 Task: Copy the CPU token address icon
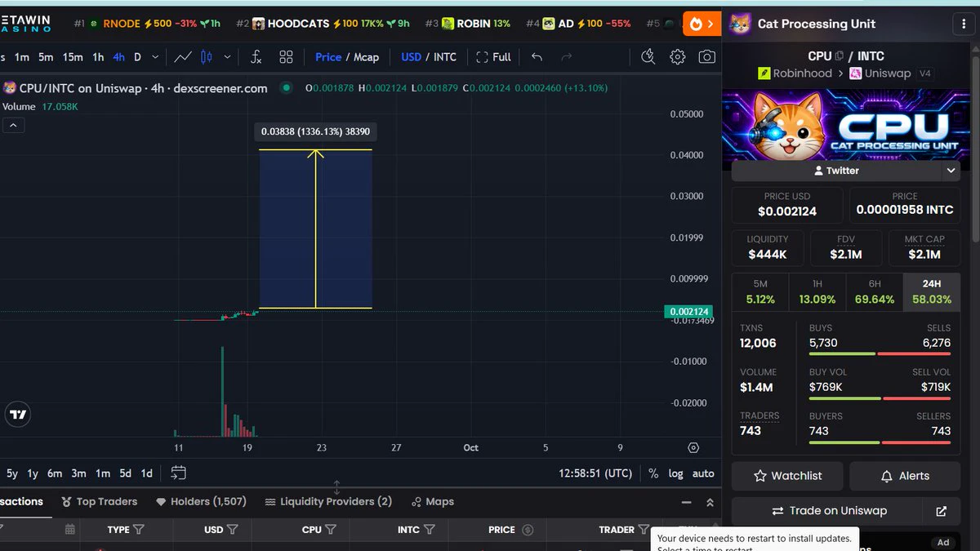pos(839,56)
